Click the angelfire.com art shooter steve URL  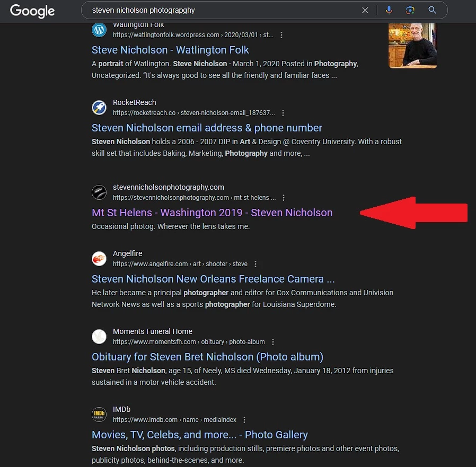(180, 264)
